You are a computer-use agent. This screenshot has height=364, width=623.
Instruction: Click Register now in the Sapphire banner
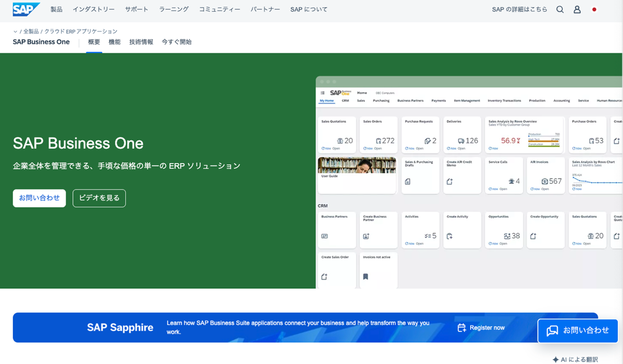(487, 328)
